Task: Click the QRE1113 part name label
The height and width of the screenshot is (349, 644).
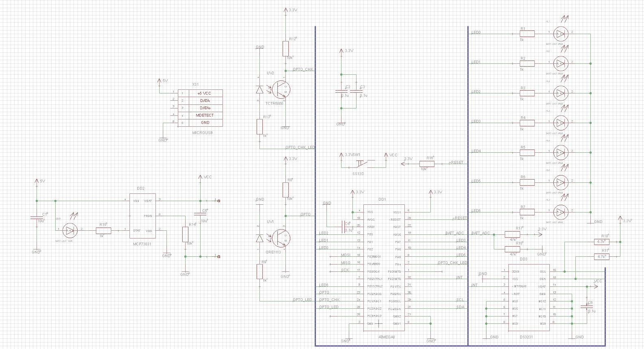Action: tap(272, 252)
